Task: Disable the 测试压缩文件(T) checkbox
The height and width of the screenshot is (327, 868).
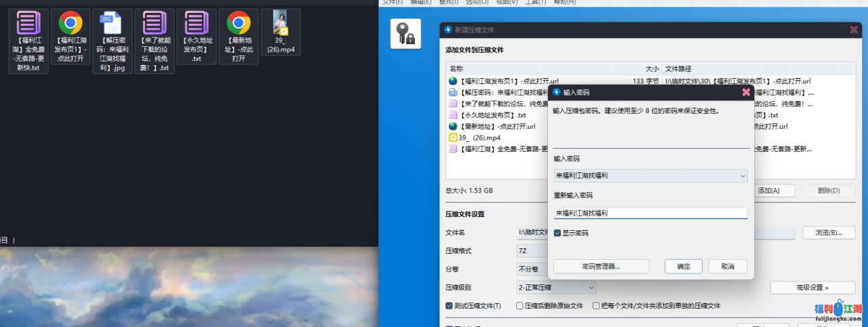Action: 450,306
